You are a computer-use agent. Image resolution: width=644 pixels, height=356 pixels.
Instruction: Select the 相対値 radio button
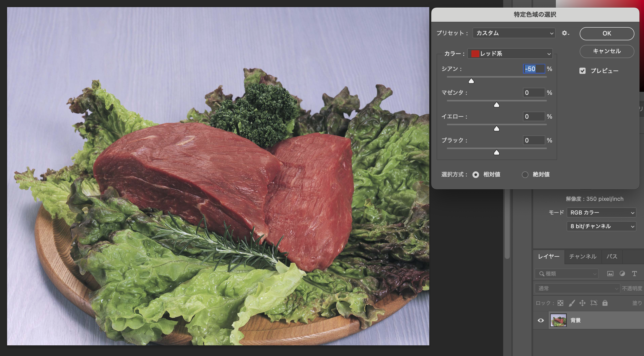pos(476,175)
